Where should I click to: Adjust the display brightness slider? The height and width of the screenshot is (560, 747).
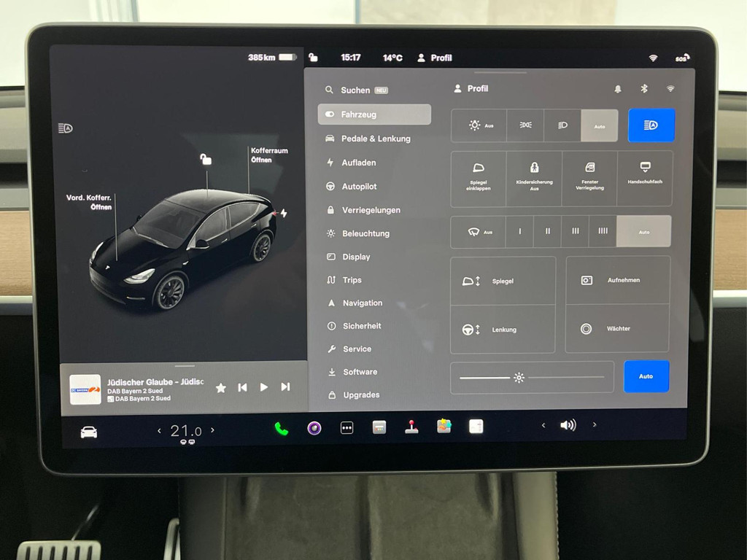coord(519,378)
